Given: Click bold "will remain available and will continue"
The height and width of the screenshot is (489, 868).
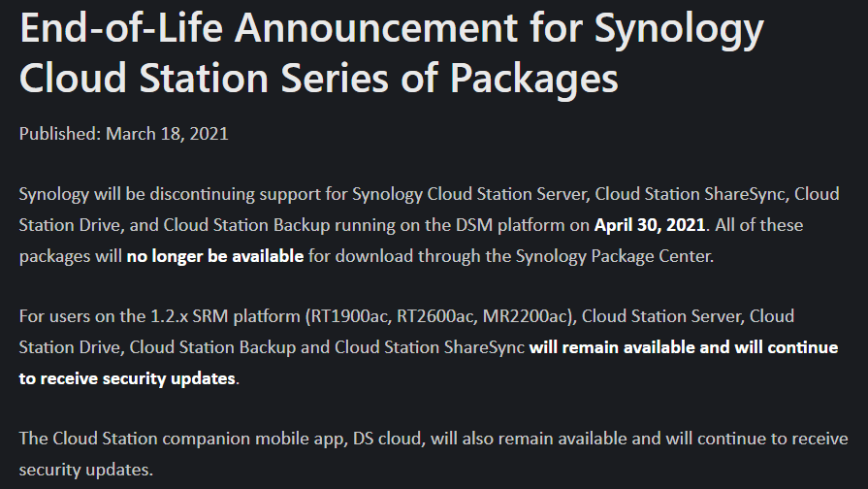Looking at the screenshot, I should click(684, 347).
